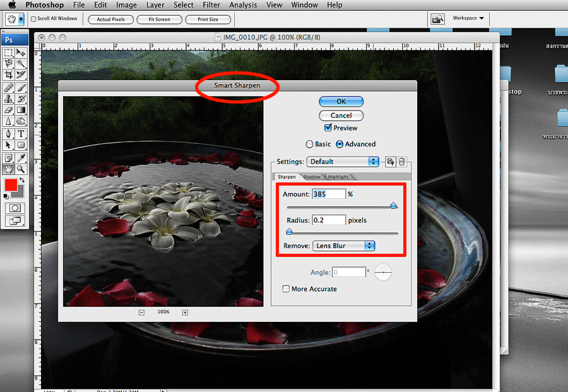Click OK to apply Smart Sharpen
Image resolution: width=568 pixels, height=392 pixels.
(341, 101)
